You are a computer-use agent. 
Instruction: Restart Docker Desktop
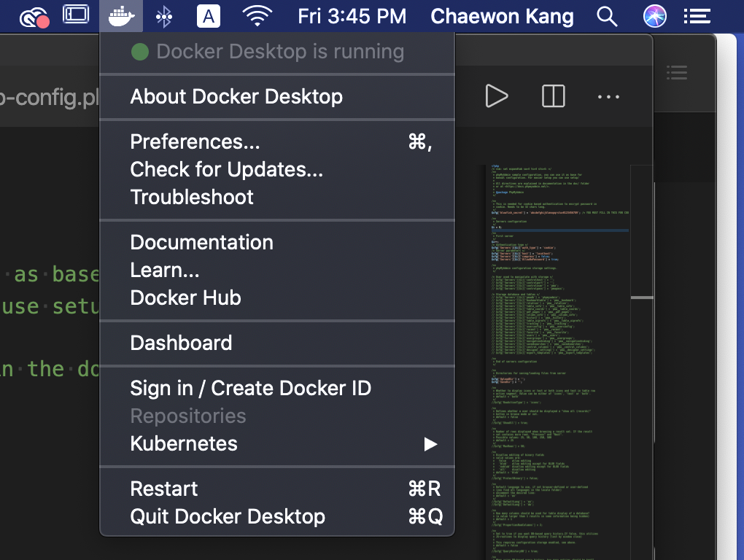coord(278,489)
